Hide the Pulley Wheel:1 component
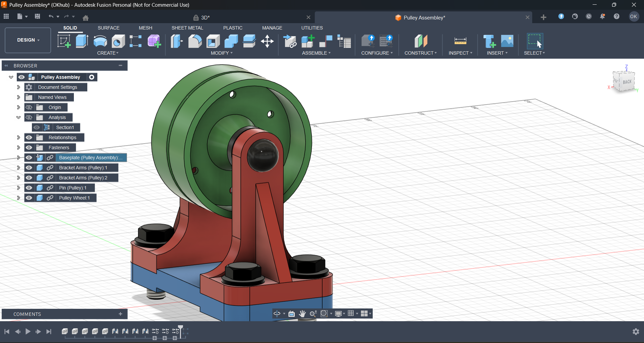 point(29,198)
